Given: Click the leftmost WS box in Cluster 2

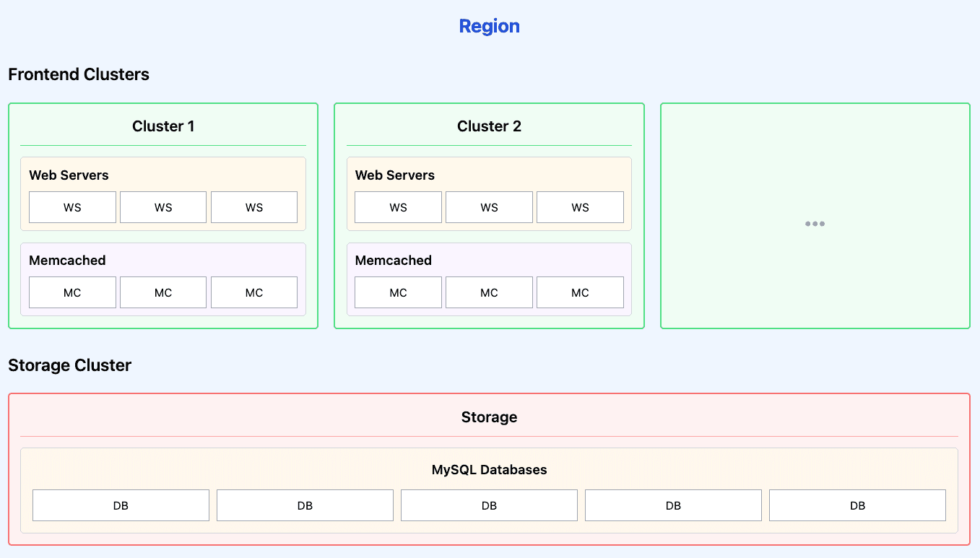Looking at the screenshot, I should coord(398,207).
